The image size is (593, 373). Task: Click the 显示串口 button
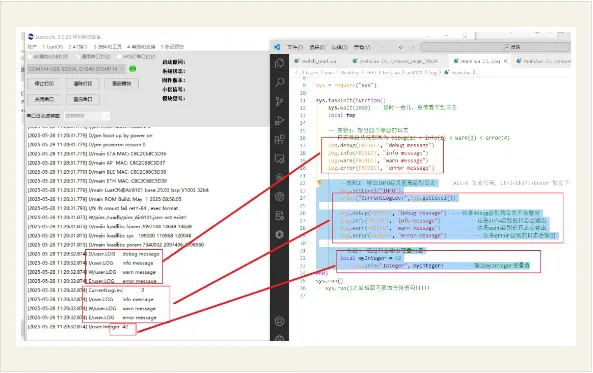83,99
